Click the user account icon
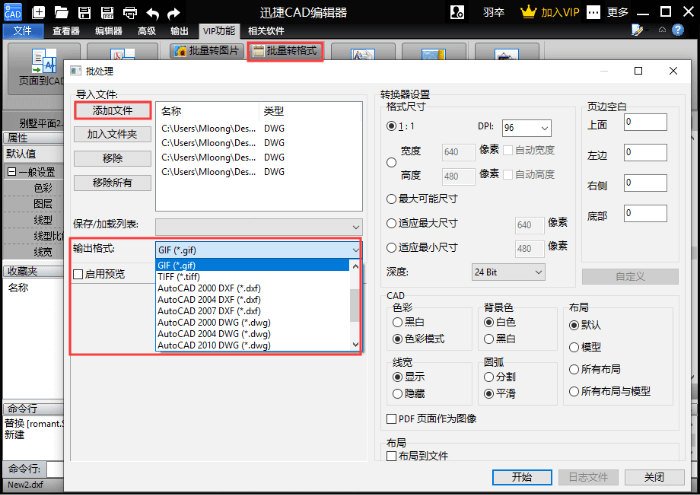The height and width of the screenshot is (495, 700). click(457, 12)
